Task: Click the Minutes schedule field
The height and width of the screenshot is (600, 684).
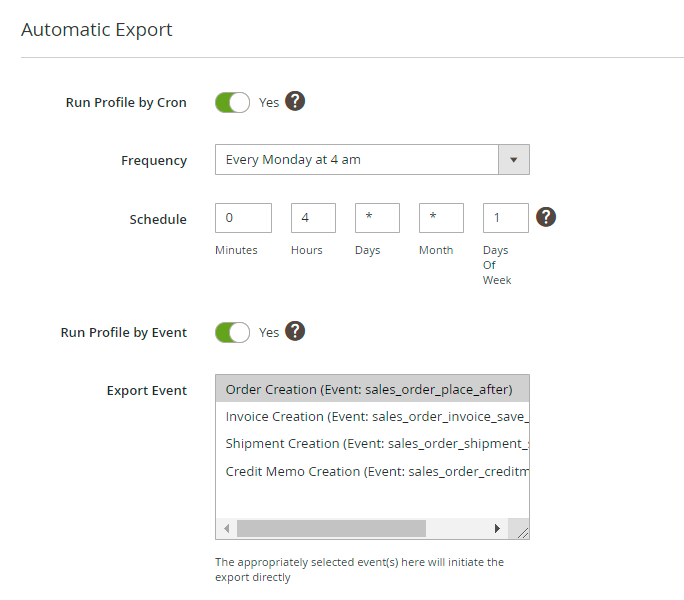Action: click(x=243, y=218)
